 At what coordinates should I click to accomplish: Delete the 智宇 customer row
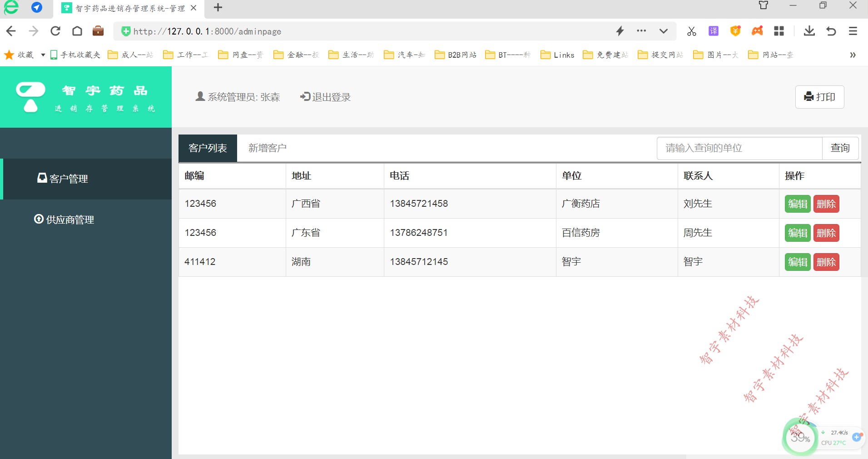point(826,262)
